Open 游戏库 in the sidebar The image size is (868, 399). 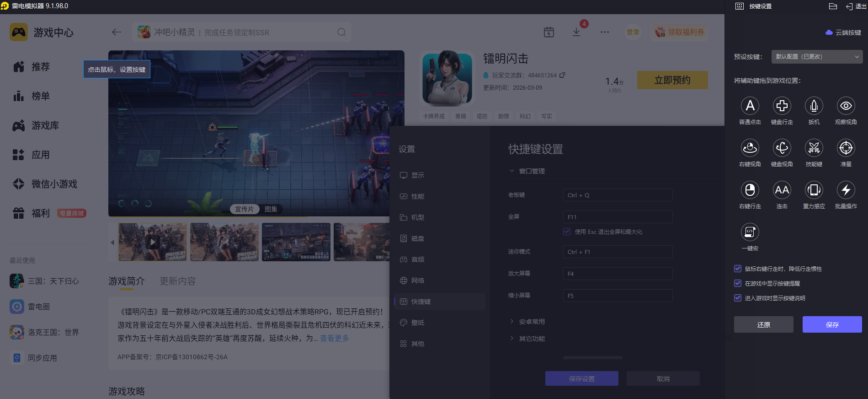tap(36, 125)
